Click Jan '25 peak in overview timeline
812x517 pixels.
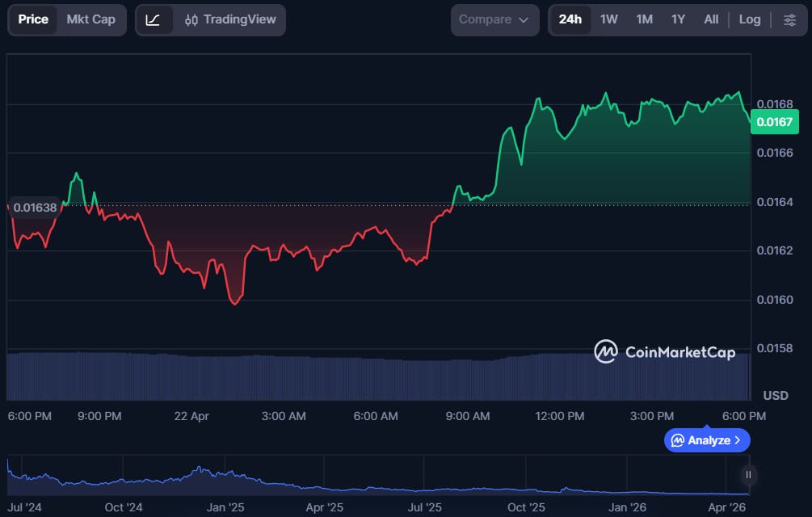[197, 469]
